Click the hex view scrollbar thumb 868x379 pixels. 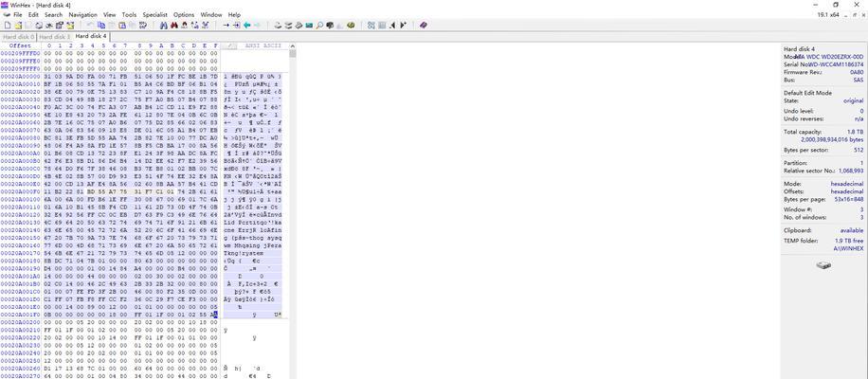(x=292, y=54)
